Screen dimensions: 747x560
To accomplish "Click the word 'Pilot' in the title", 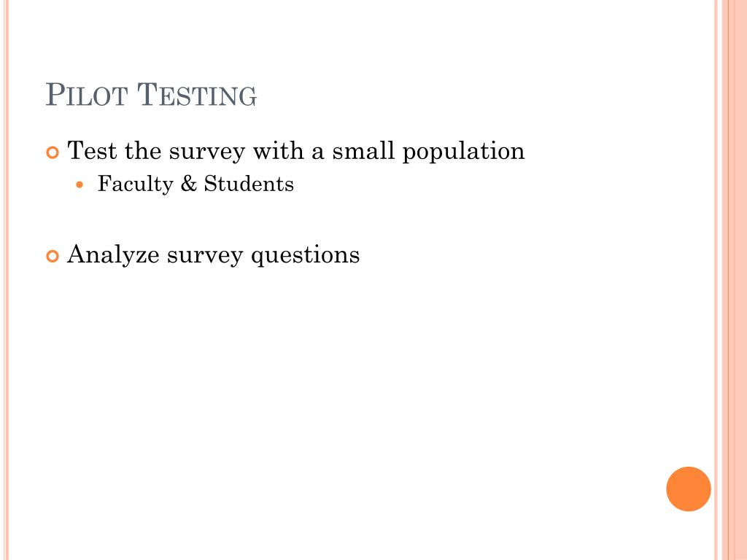I will [x=87, y=95].
